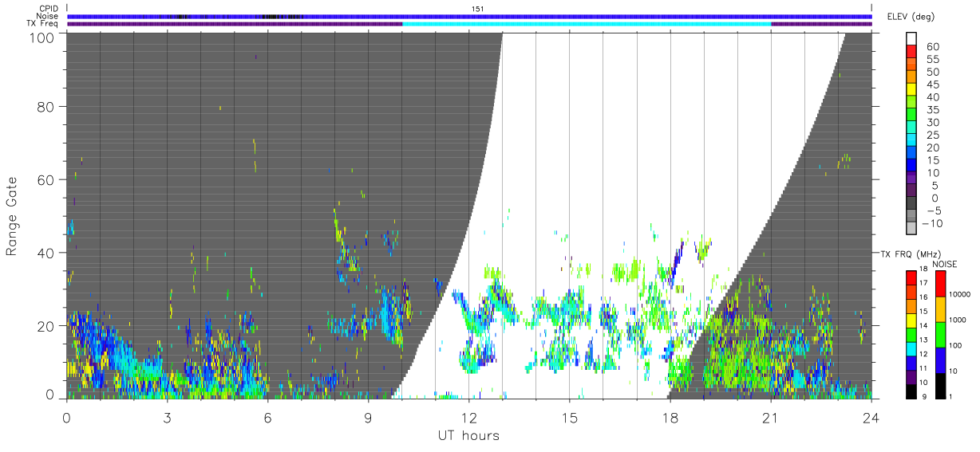Click the Range Gate tick label '100'
Viewport: 980px width, 452px height.
pyautogui.click(x=41, y=37)
